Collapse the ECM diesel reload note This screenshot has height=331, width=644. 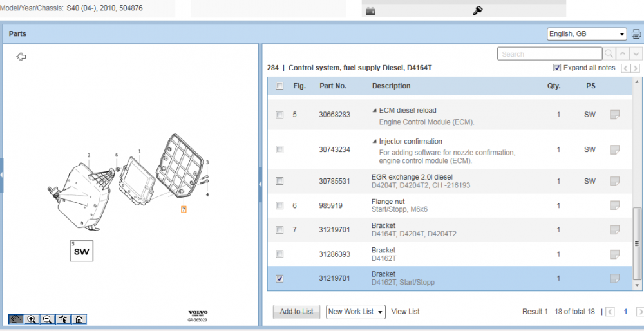[x=375, y=111]
